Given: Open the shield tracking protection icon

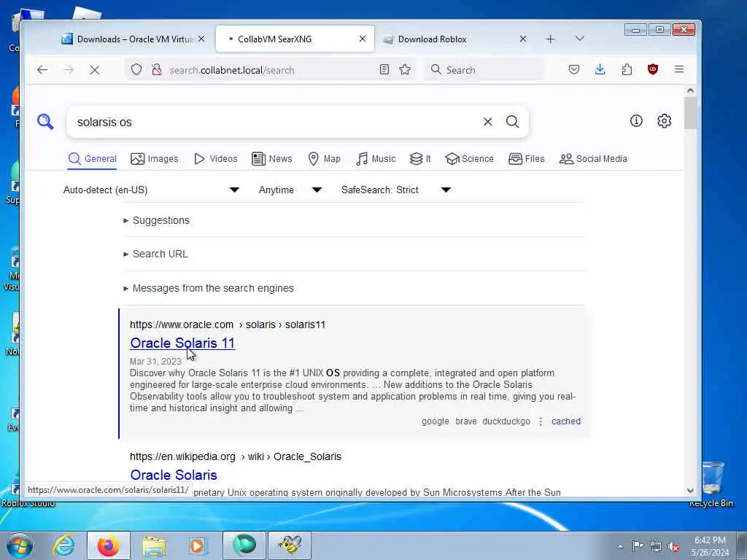Looking at the screenshot, I should pyautogui.click(x=136, y=69).
